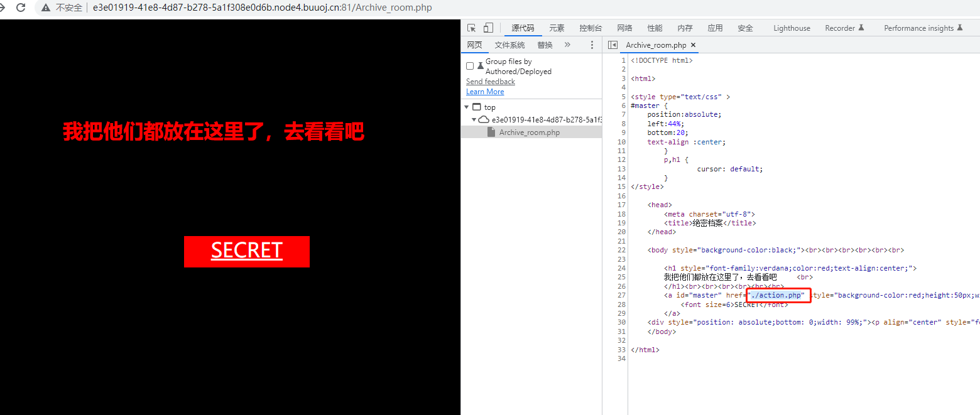
Task: Open navigator pane three-dot more options menu
Action: [x=591, y=45]
